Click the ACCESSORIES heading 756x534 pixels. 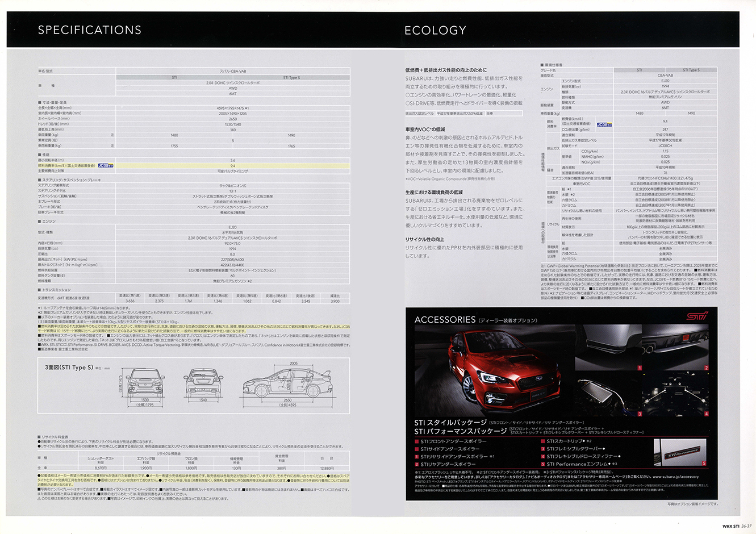pos(445,320)
